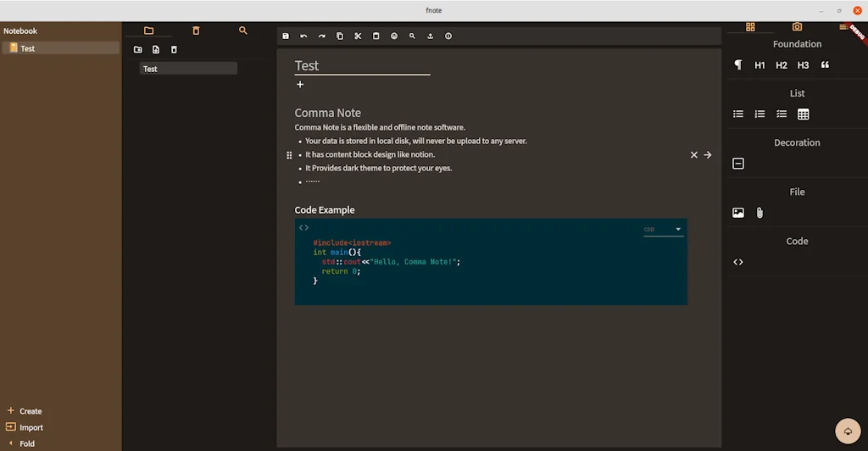Open the outline list tab
The image size is (868, 451).
click(x=843, y=26)
